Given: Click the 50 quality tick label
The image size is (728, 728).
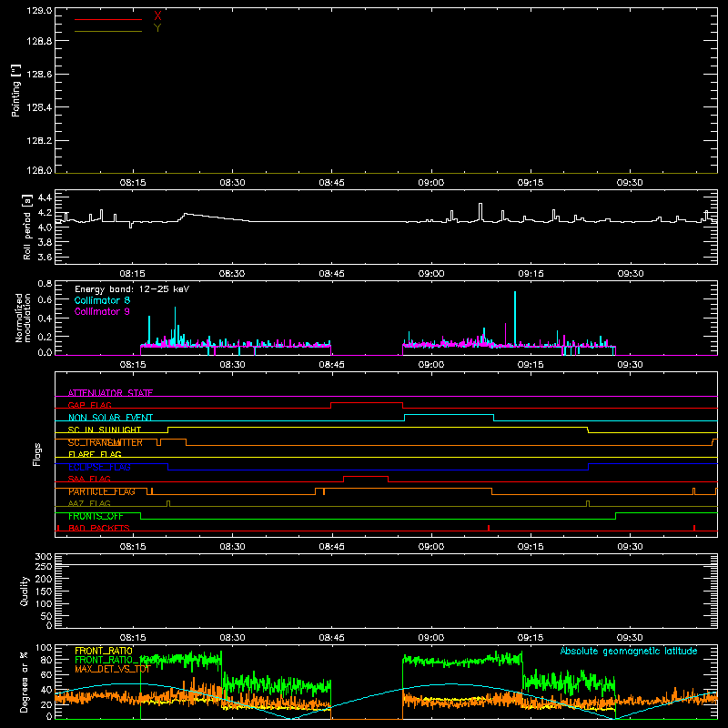Looking at the screenshot, I should [46, 616].
